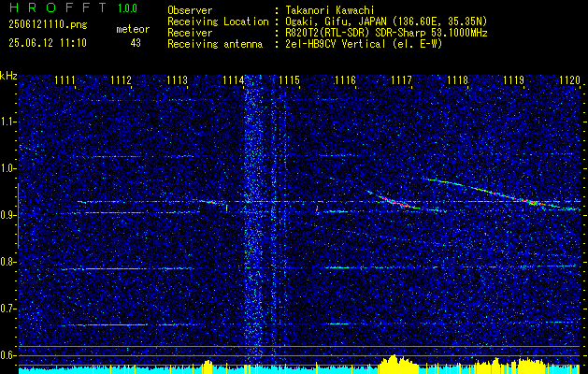Click time marker 1115

point(289,80)
